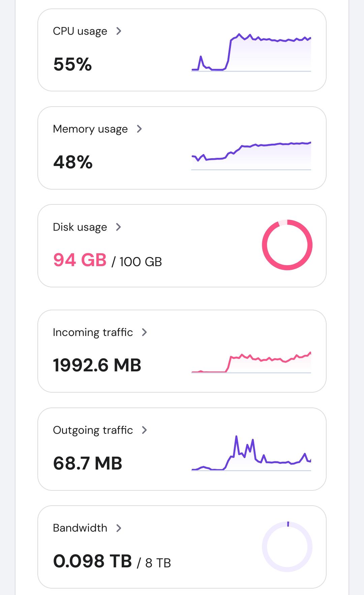364x595 pixels.
Task: Click the Disk usage pink donut ring
Action: click(x=287, y=245)
